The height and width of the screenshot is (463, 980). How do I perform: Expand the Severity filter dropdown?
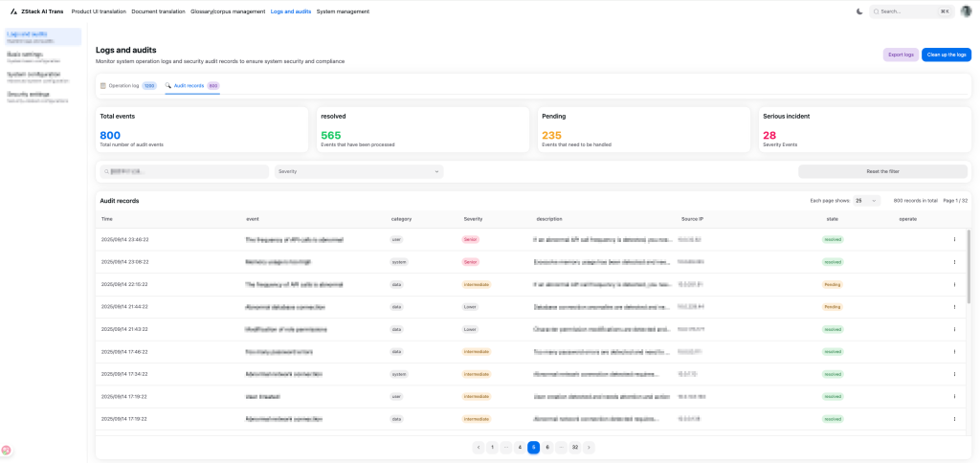(359, 171)
